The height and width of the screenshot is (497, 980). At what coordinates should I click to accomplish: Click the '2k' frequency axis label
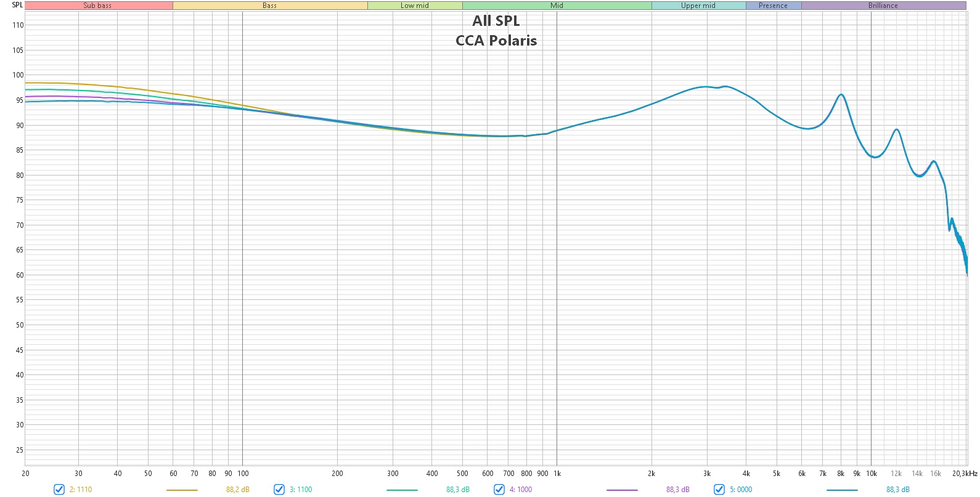pos(651,474)
